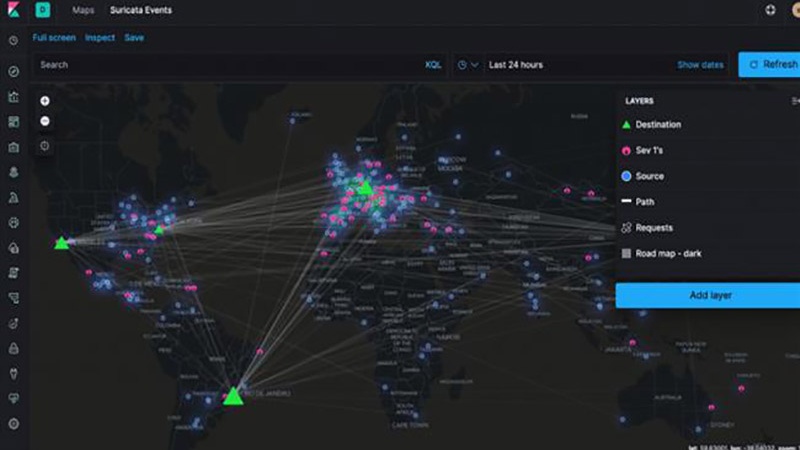This screenshot has height=450, width=800.
Task: Click the help icon in top header
Action: (x=770, y=10)
